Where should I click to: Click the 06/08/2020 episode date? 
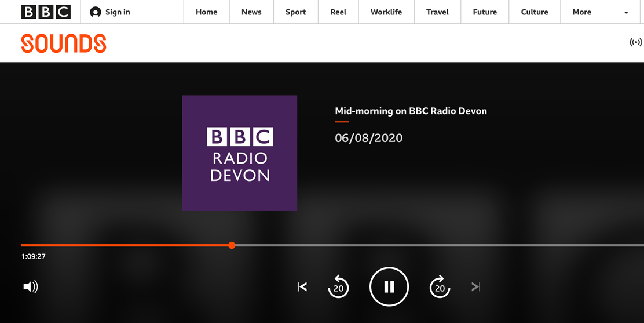pyautogui.click(x=369, y=138)
